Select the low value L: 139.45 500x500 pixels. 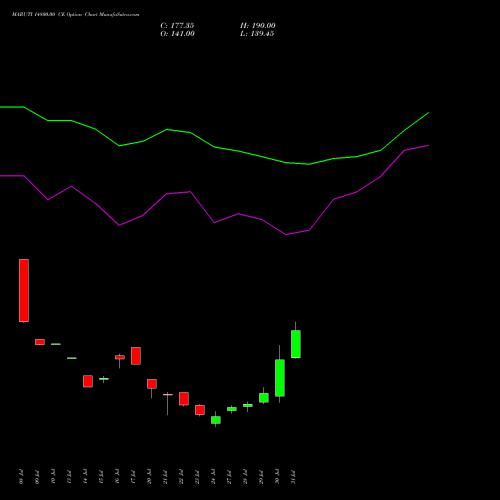[257, 34]
